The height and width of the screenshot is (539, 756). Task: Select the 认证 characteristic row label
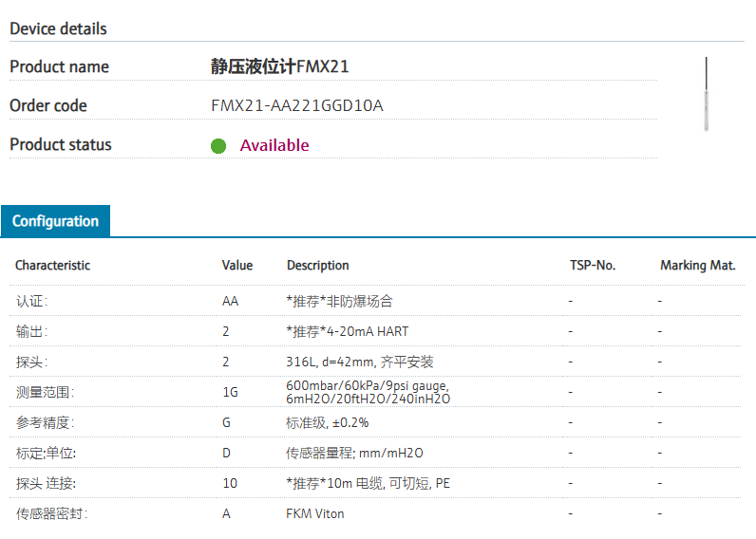coord(31,301)
